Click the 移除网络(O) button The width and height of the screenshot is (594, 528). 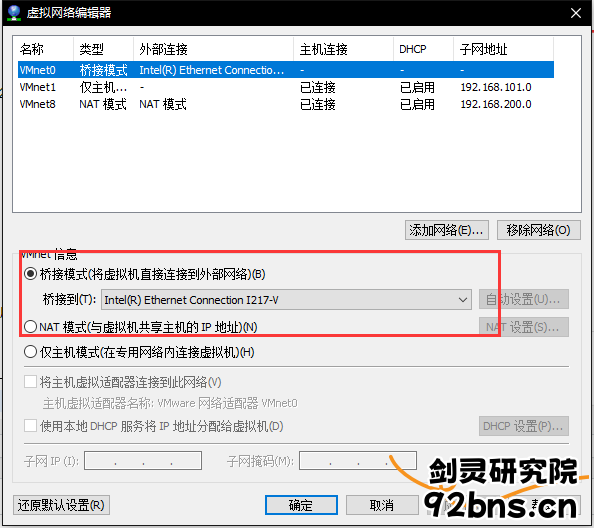point(538,230)
